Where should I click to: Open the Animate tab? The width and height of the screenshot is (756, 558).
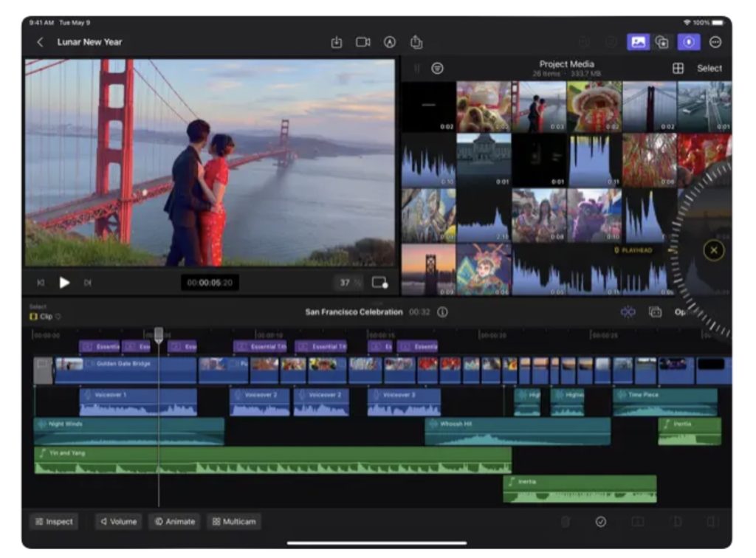175,522
